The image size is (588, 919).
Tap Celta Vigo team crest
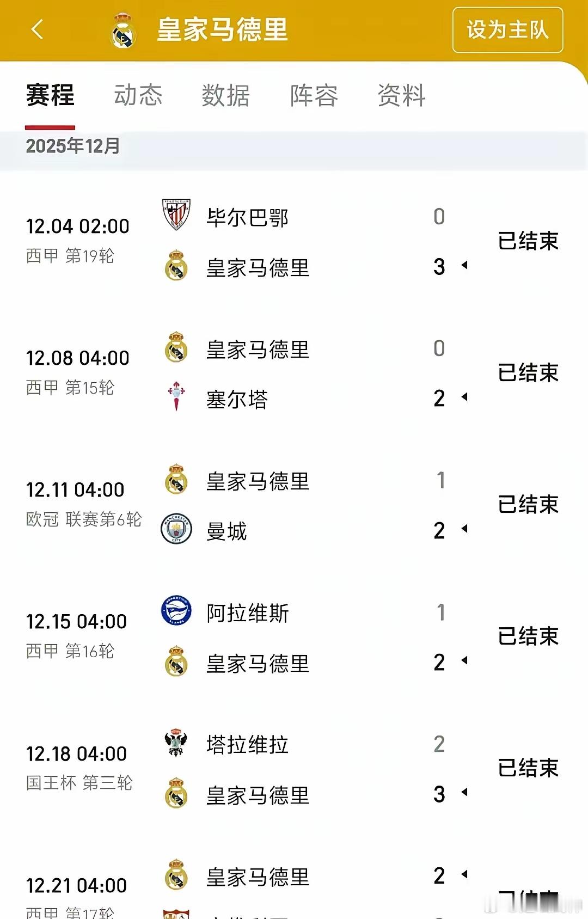click(x=176, y=396)
